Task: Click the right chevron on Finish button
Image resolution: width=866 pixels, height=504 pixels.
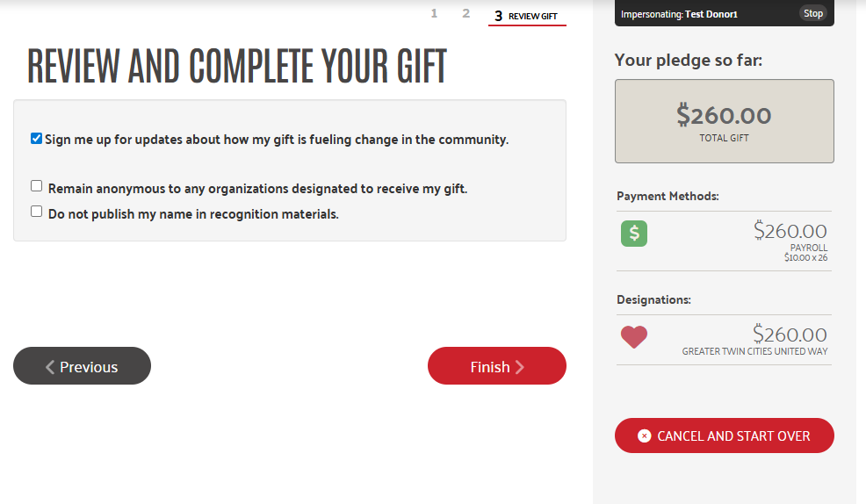Action: pos(520,367)
